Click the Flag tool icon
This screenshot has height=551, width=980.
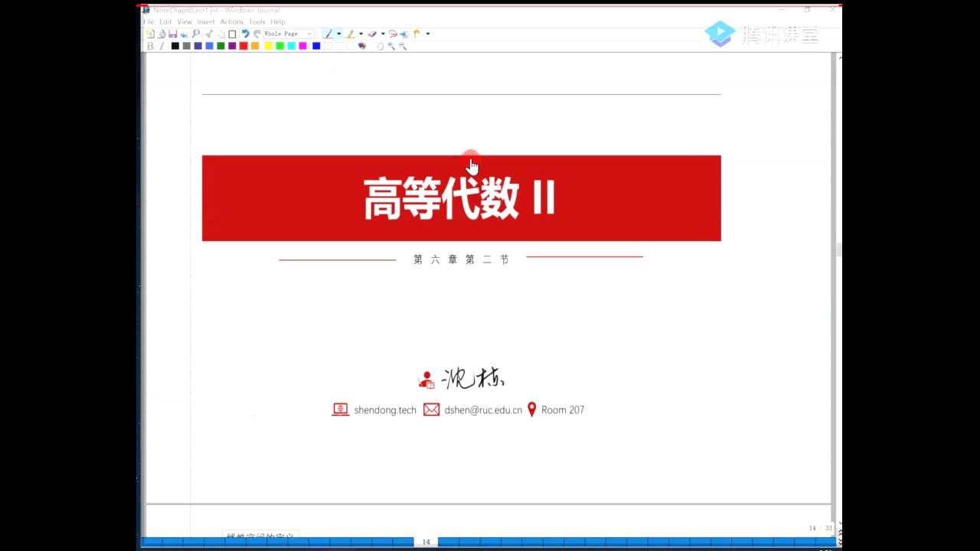(x=416, y=34)
